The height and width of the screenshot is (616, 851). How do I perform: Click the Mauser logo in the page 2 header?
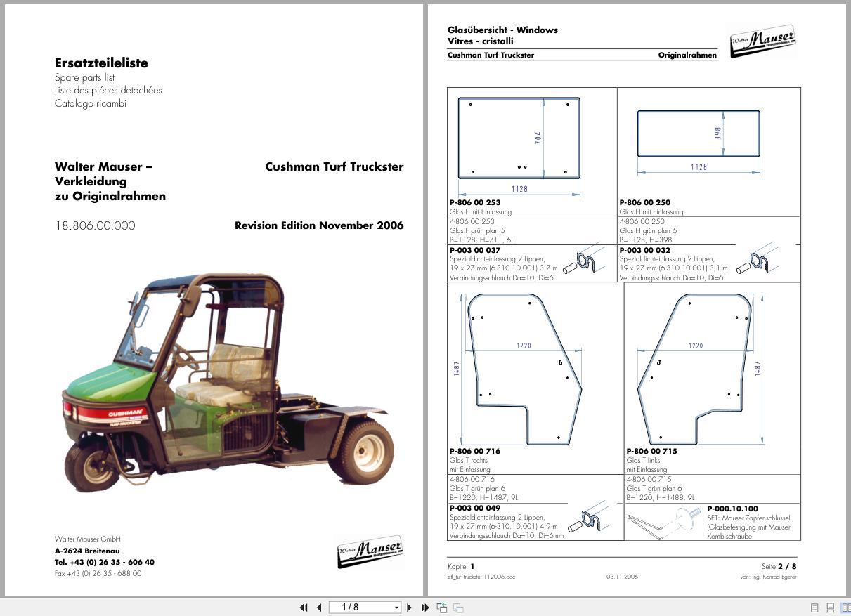coord(763,42)
